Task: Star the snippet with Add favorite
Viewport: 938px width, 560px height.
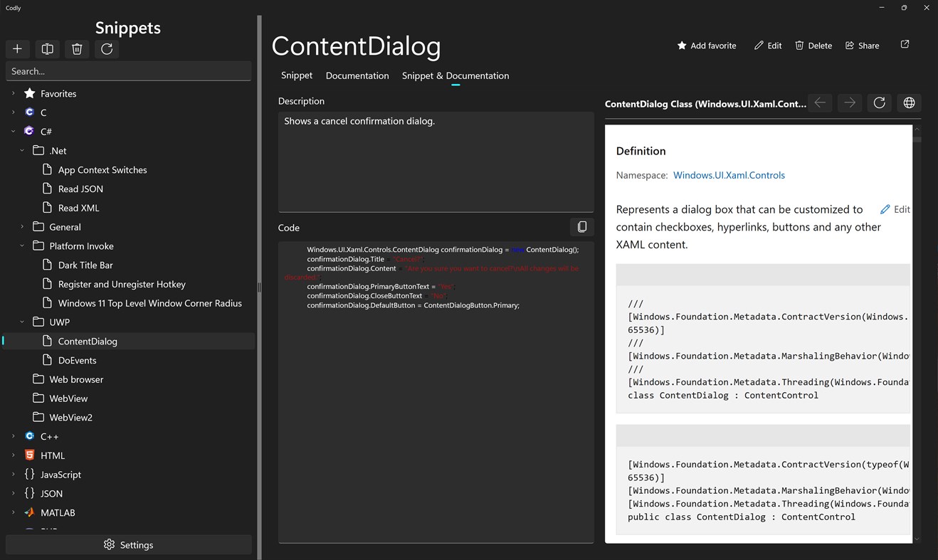Action: pyautogui.click(x=707, y=45)
